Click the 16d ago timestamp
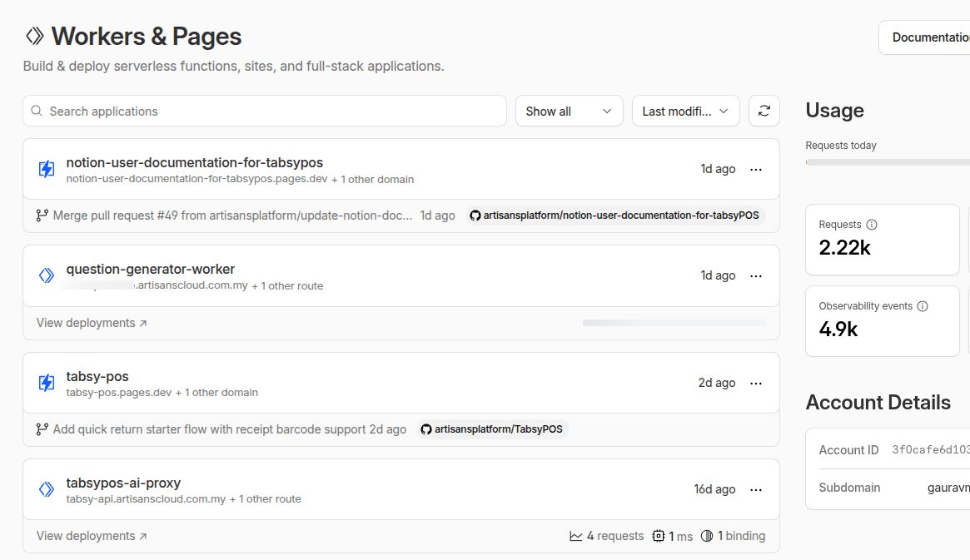Screen dimensions: 970x560 click(x=714, y=489)
